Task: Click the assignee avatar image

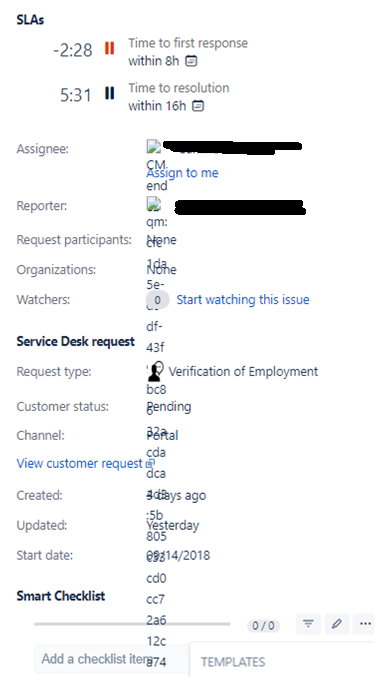Action: pyautogui.click(x=154, y=147)
